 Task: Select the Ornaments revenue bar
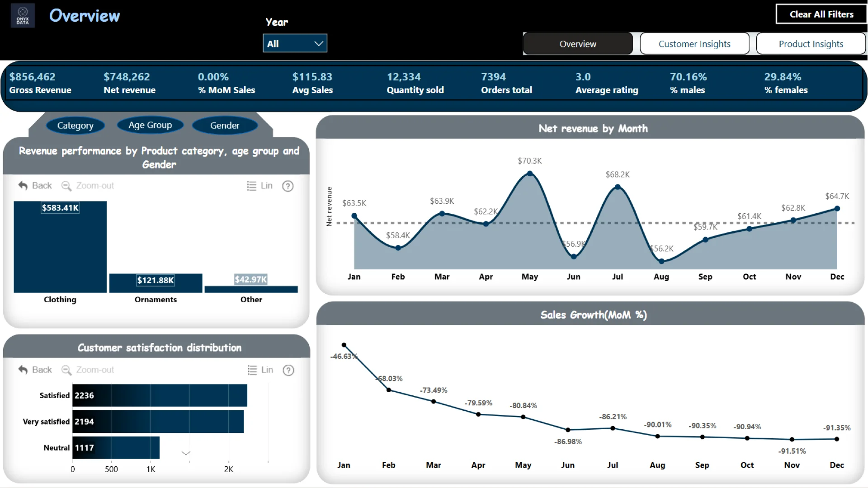(x=156, y=283)
